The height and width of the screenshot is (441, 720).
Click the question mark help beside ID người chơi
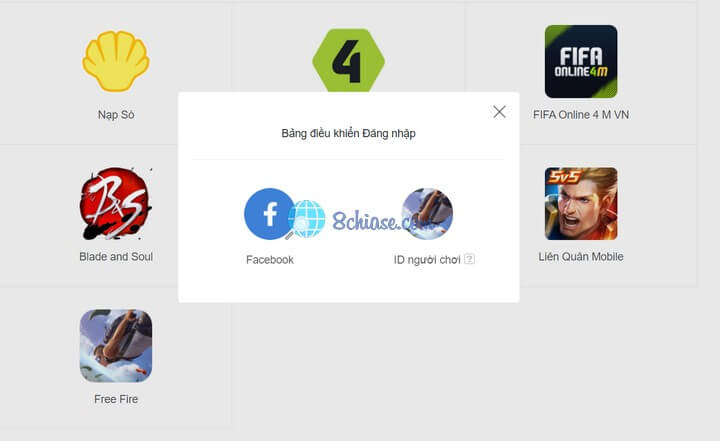pos(469,259)
